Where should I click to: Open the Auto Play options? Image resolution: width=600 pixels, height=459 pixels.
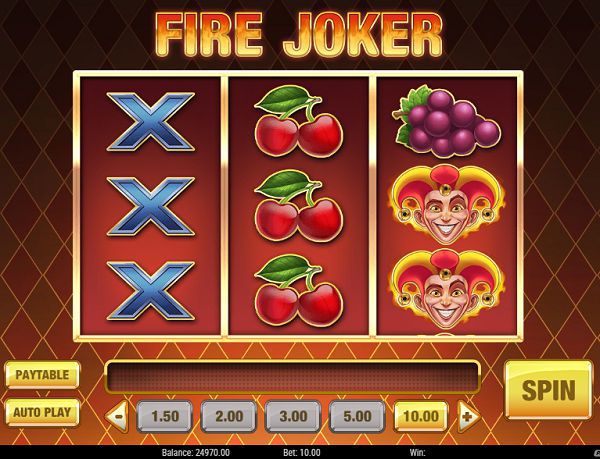click(x=42, y=412)
